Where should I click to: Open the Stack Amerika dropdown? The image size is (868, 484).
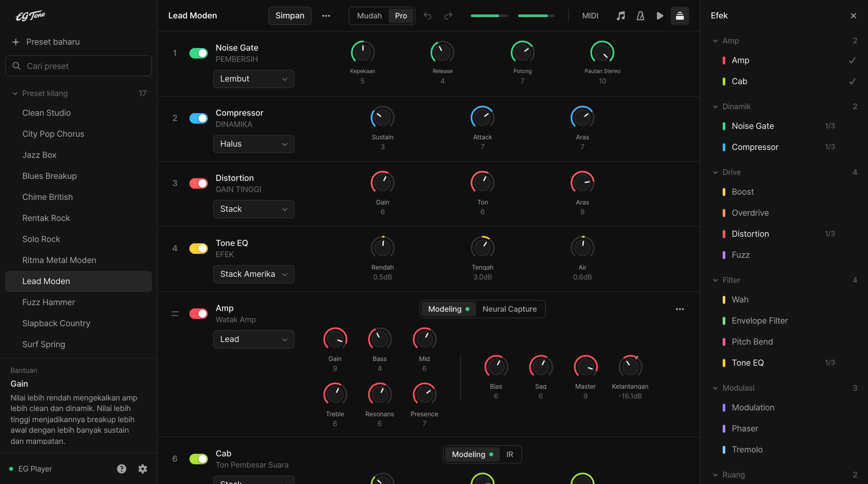point(253,274)
